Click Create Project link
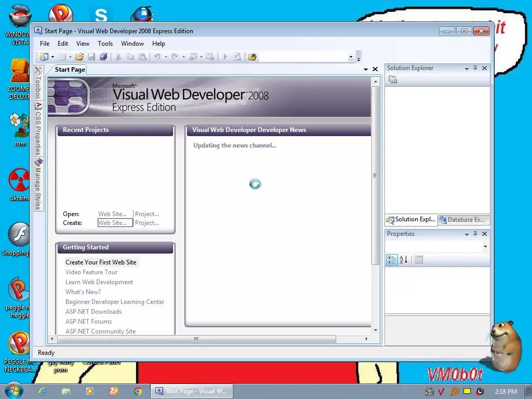 pos(147,223)
